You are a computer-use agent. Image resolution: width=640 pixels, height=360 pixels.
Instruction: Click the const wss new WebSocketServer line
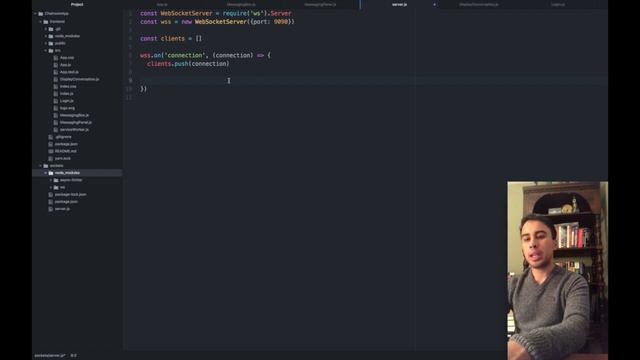pos(217,22)
